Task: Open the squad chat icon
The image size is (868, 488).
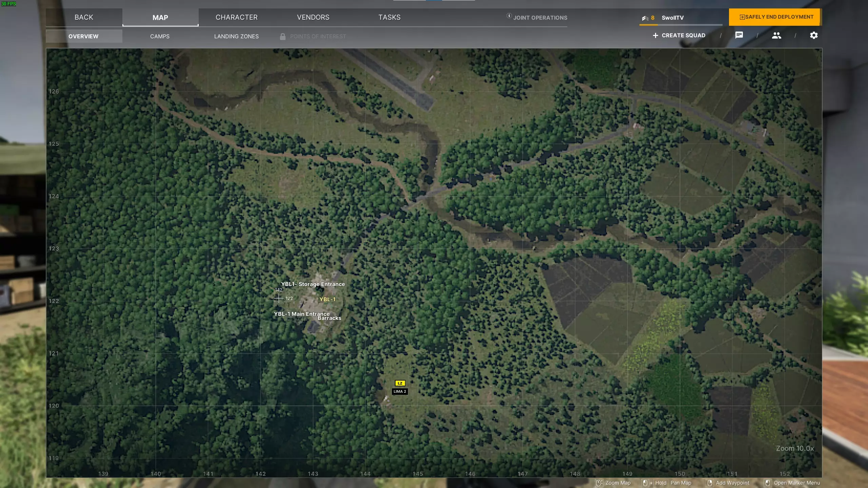Action: tap(739, 35)
